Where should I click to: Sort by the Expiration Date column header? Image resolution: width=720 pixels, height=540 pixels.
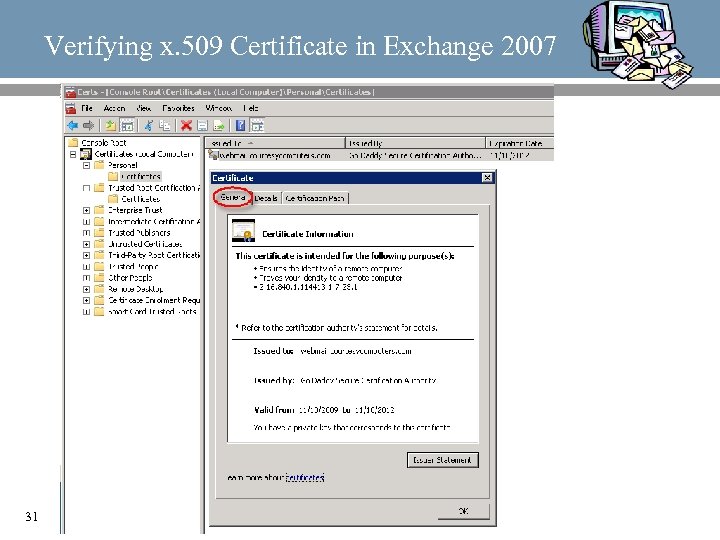point(520,143)
